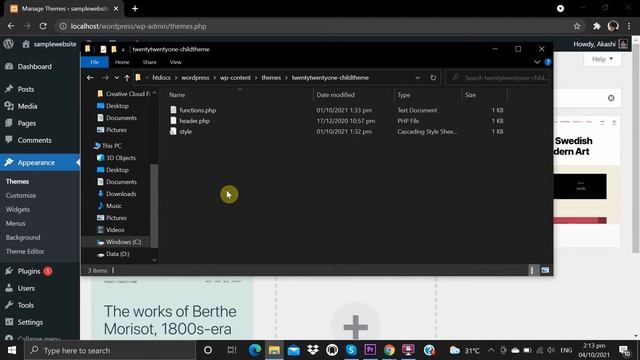Screen dimensions: 640x360
Task: Open Widgets under Appearance
Action: tap(18, 209)
